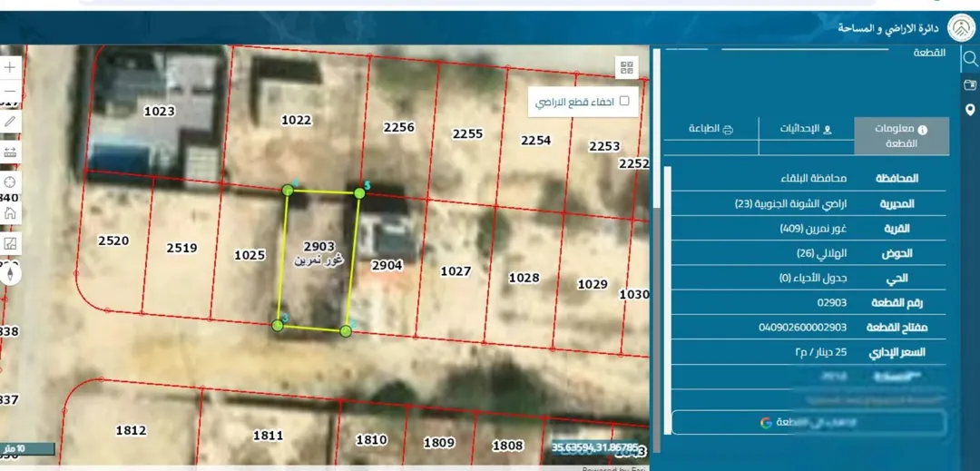The width and height of the screenshot is (980, 471).
Task: Click the Google go-to-parcel button
Action: 808,422
